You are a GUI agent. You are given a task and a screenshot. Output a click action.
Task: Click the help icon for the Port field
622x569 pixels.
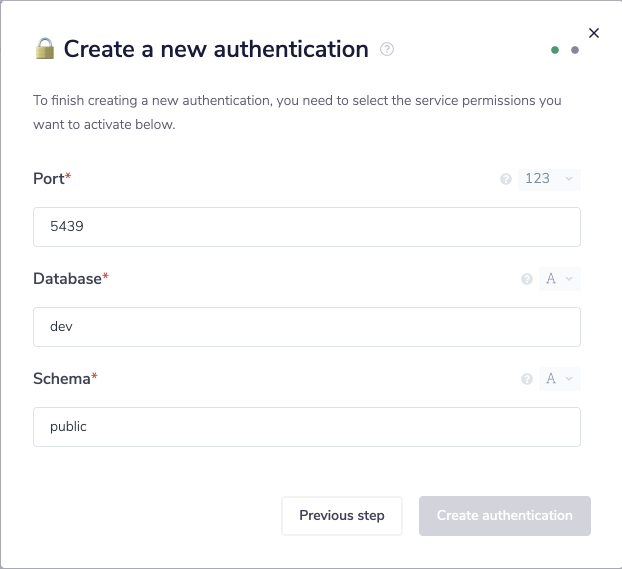506,179
